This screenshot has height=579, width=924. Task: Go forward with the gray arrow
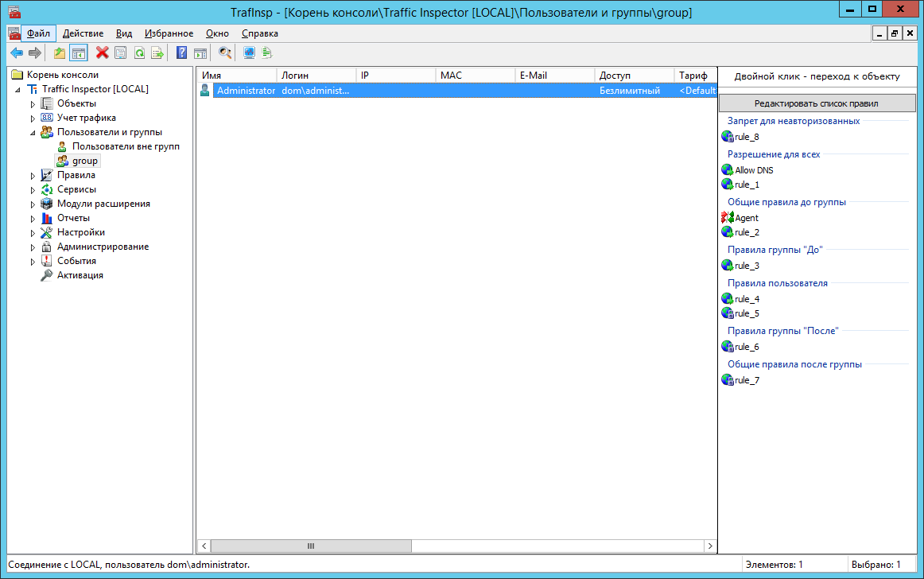point(35,53)
